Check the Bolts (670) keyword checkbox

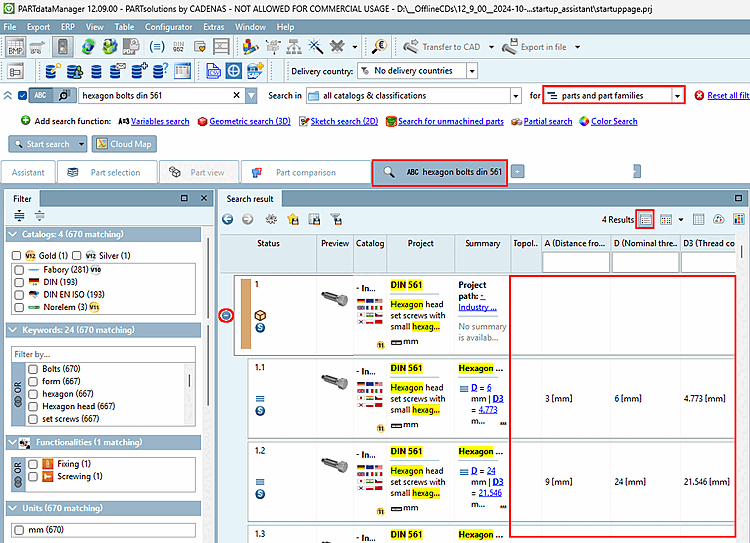pos(33,369)
